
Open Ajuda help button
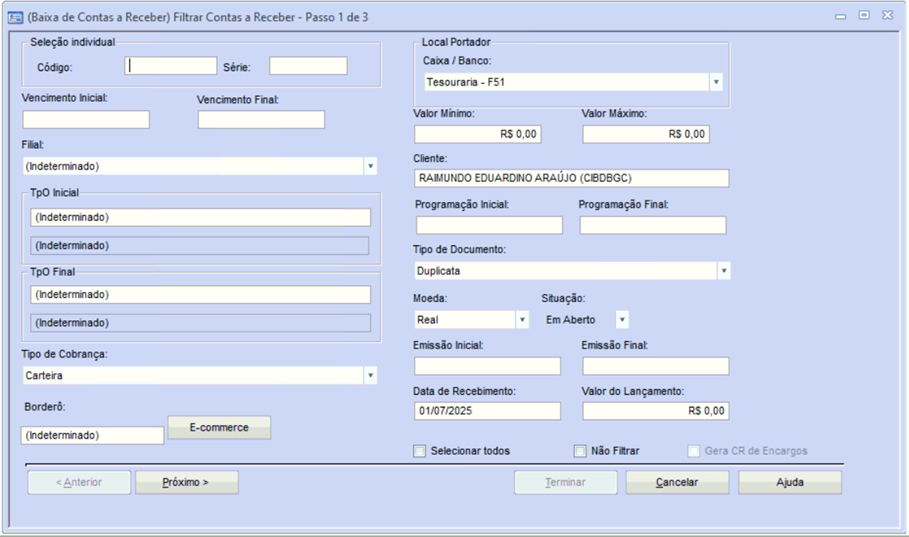[790, 482]
